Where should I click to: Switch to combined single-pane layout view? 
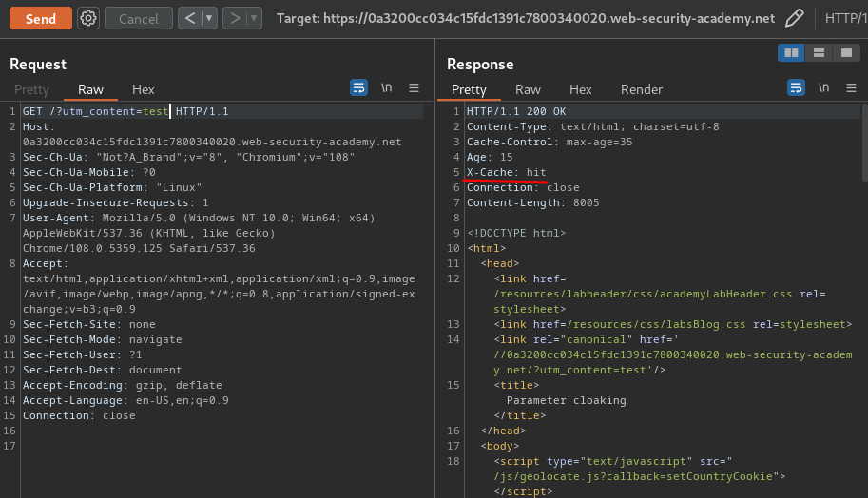(846, 52)
